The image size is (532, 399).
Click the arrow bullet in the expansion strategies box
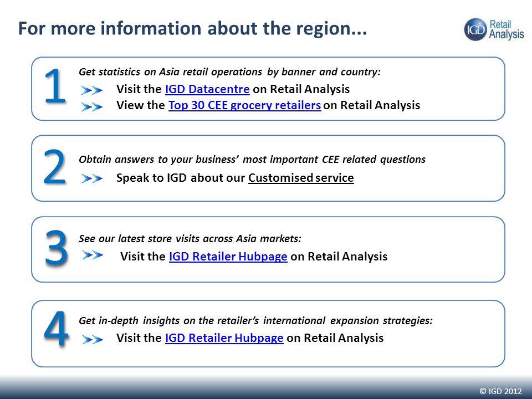point(93,339)
